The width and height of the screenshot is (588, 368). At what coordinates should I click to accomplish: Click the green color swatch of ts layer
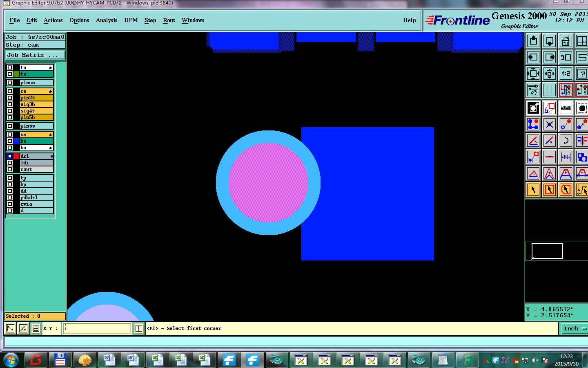tap(16, 74)
